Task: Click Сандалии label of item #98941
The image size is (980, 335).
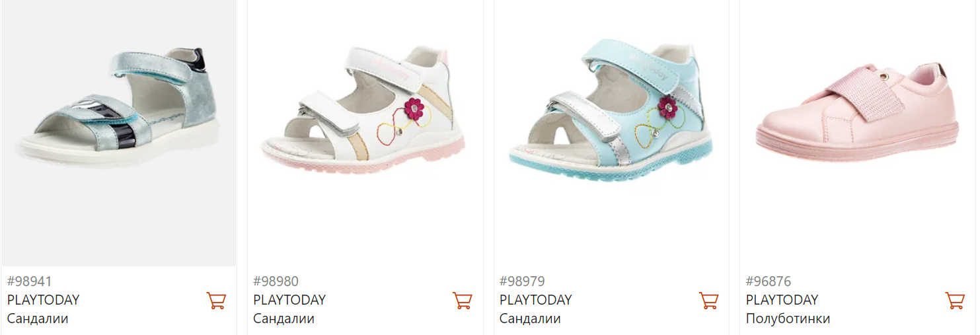Action: [38, 319]
